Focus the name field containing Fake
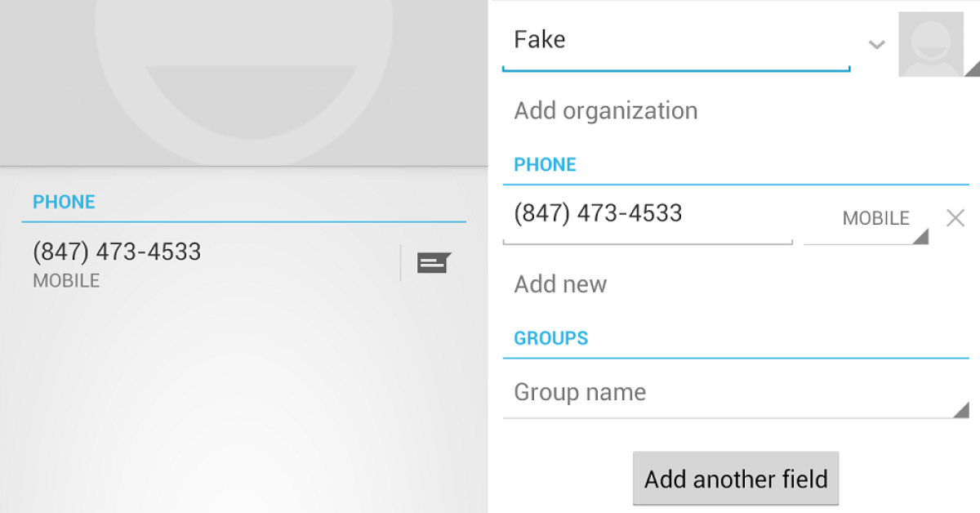The height and width of the screenshot is (513, 980). click(675, 40)
